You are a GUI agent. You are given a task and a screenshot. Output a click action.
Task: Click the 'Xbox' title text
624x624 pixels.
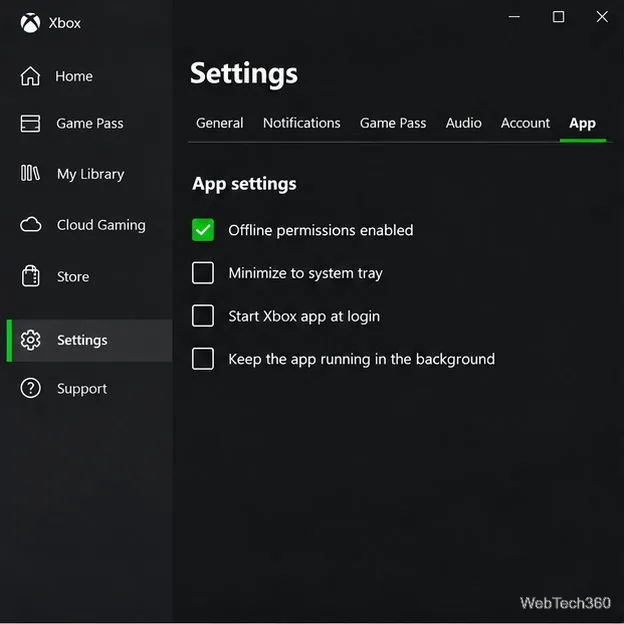pos(64,23)
